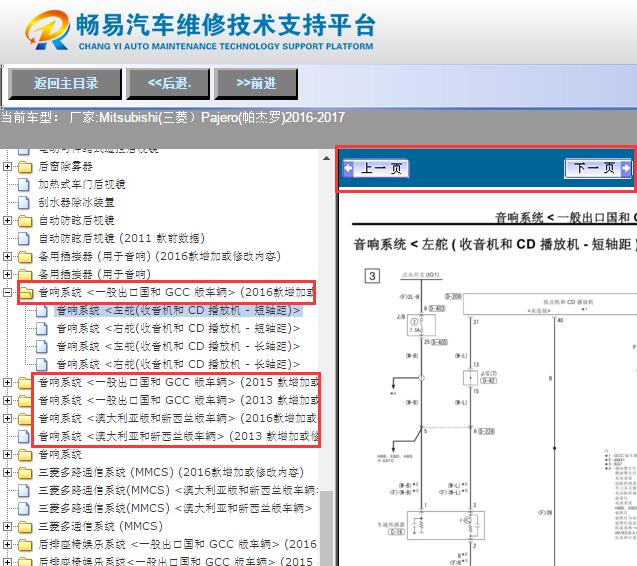Screen dimensions: 637x566
Task: Expand the 后窗除雾器 folder
Action: click(7, 166)
